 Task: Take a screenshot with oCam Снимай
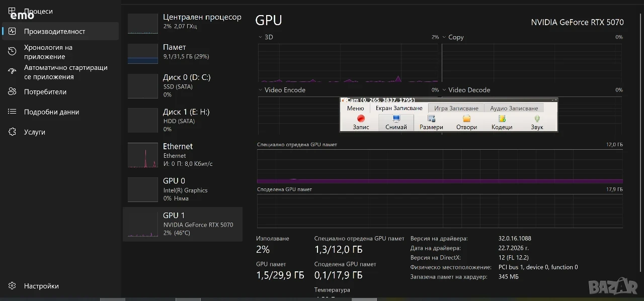tap(396, 122)
